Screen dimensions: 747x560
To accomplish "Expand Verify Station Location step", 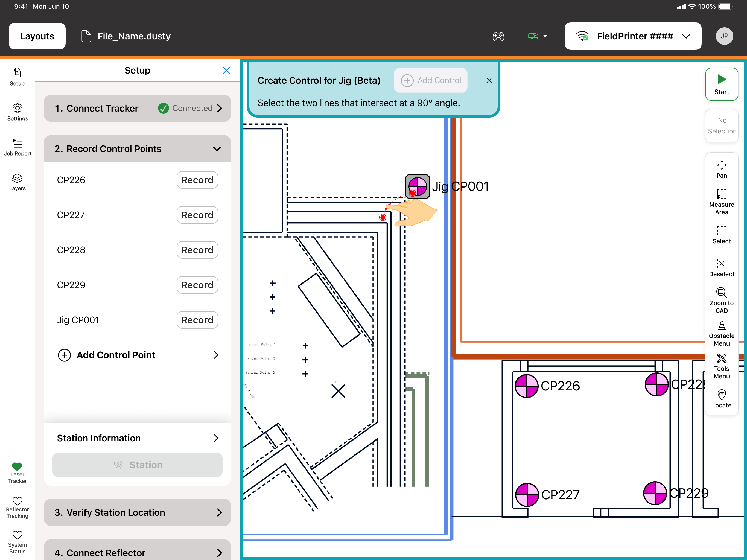I will pos(138,512).
